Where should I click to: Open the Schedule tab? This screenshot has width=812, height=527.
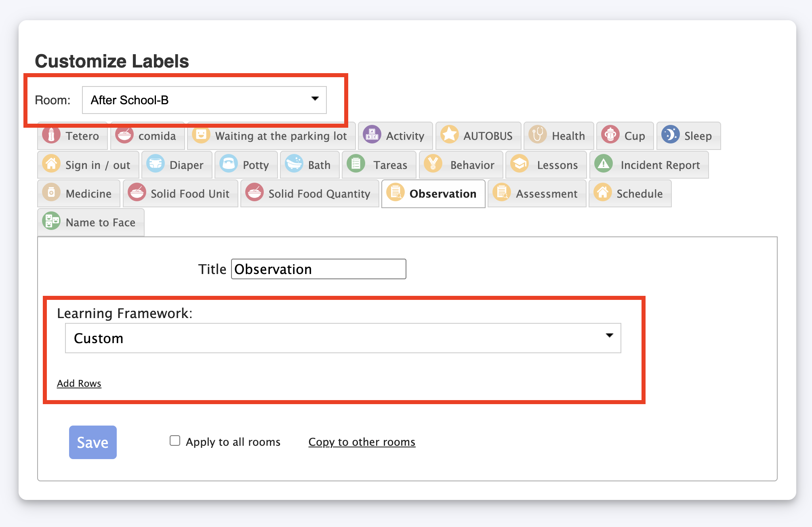pos(630,194)
